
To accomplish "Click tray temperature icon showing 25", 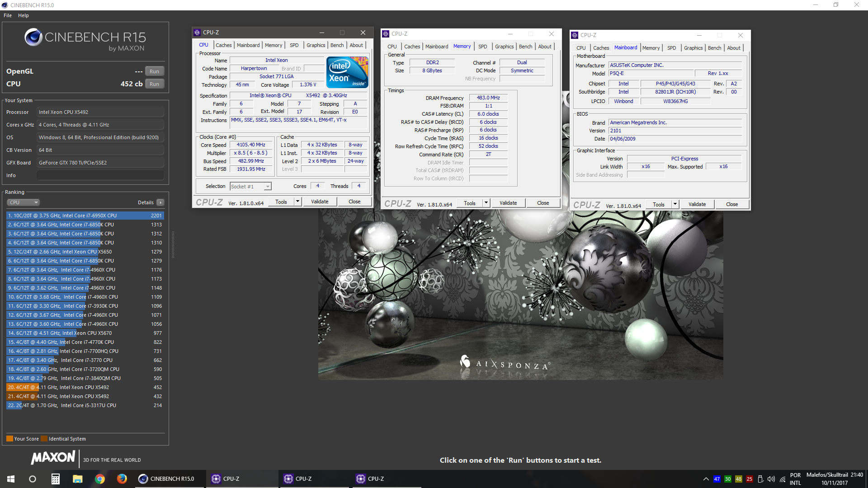I will [x=749, y=479].
